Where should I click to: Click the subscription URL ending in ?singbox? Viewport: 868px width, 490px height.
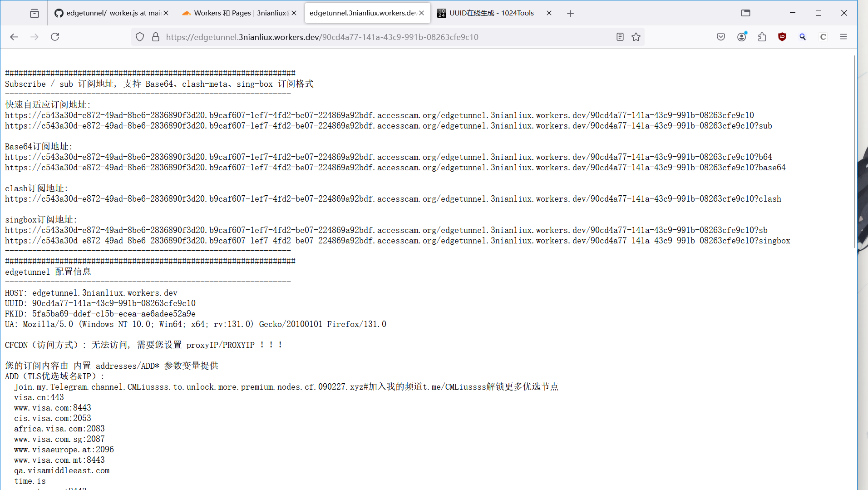[398, 241]
